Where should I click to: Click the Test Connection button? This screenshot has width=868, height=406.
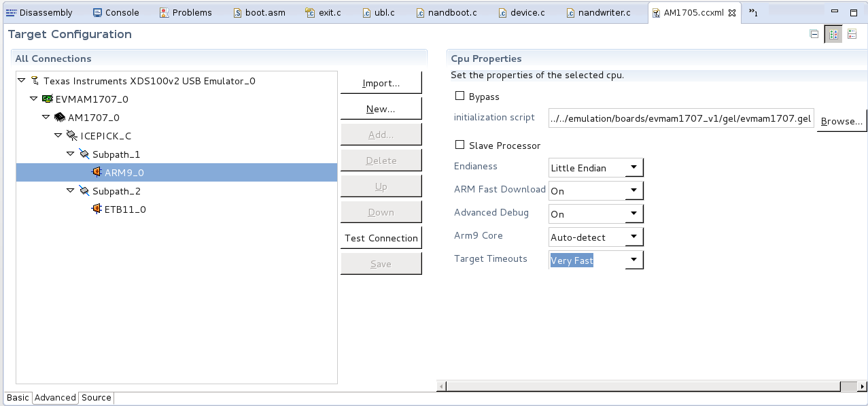click(x=381, y=238)
